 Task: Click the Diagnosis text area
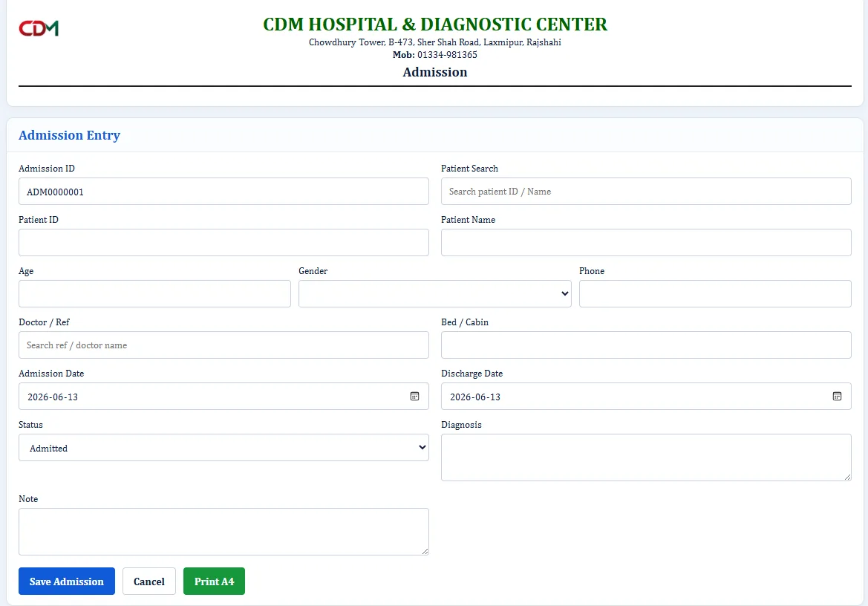pos(646,457)
